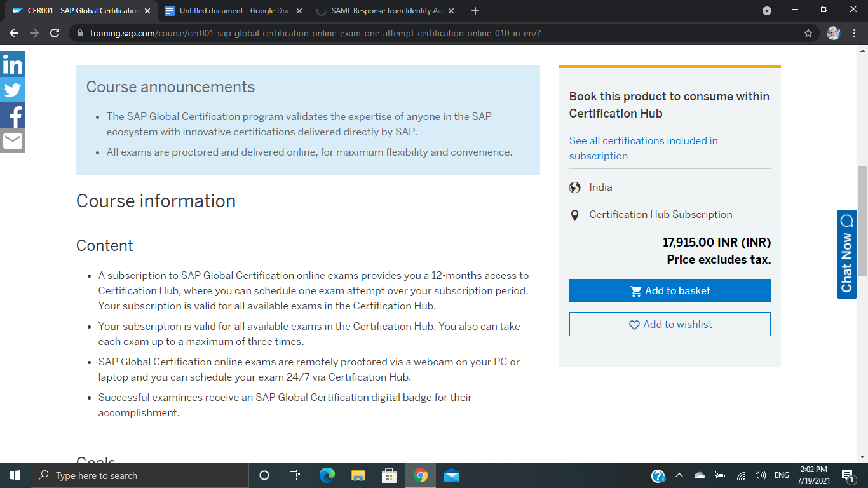This screenshot has width=868, height=488.
Task: Open Get Help tray icon
Action: point(658,475)
